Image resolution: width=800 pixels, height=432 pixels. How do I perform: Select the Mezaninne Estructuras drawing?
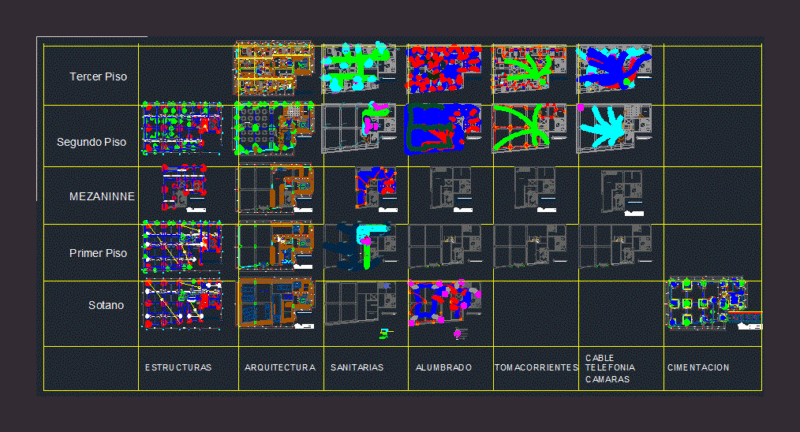(x=184, y=188)
